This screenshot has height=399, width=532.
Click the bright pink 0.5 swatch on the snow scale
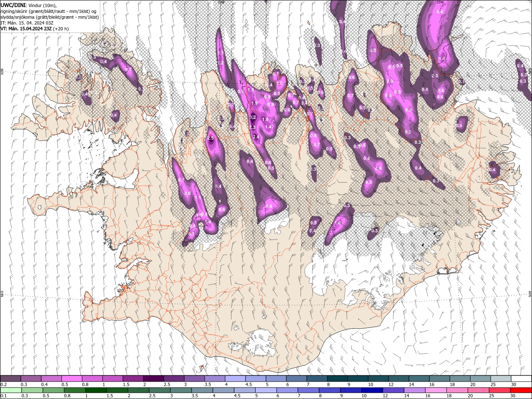(71, 379)
